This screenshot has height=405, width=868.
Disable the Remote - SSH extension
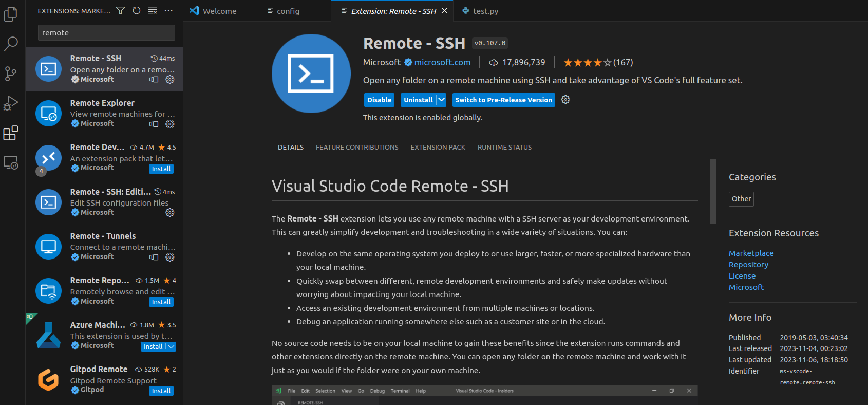(x=379, y=100)
